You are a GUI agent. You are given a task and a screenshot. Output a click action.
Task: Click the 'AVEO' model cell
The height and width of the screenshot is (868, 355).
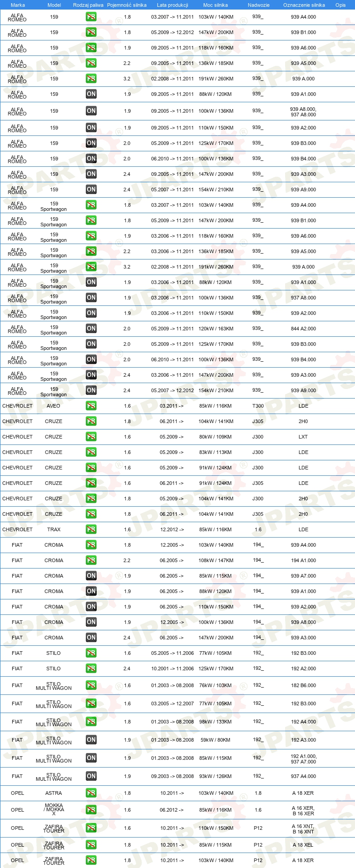point(54,406)
